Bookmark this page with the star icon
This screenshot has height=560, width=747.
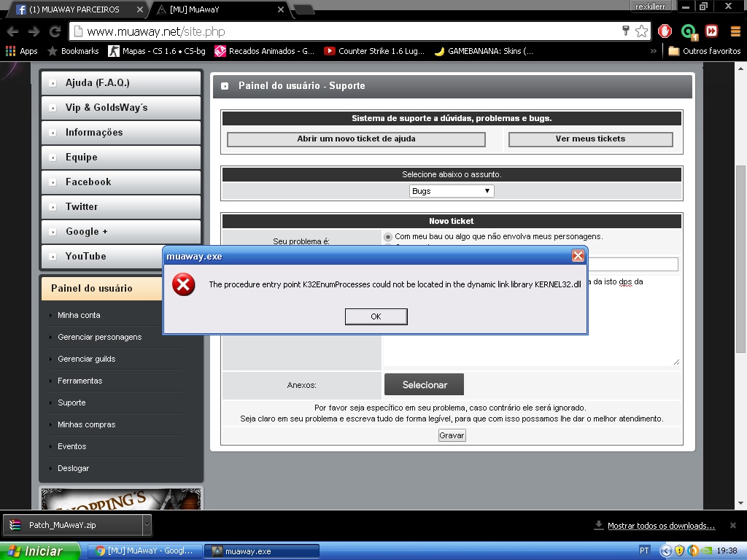click(x=641, y=31)
